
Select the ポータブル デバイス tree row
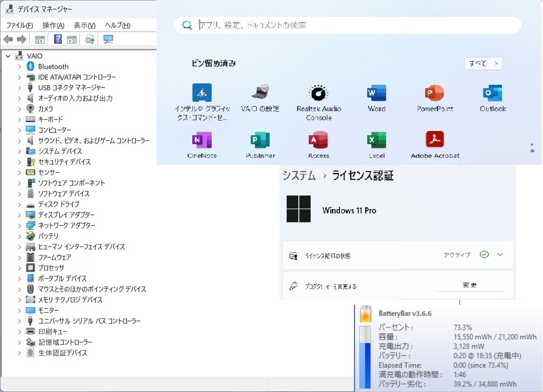point(62,278)
